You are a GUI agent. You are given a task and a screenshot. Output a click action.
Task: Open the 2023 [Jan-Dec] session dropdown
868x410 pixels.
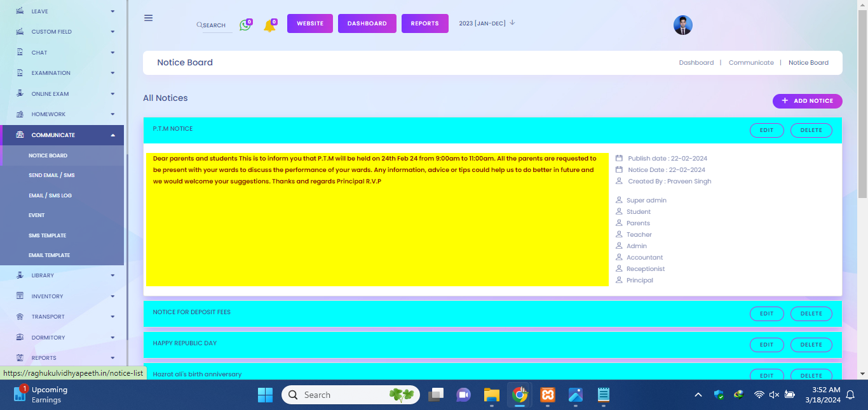[x=487, y=23]
